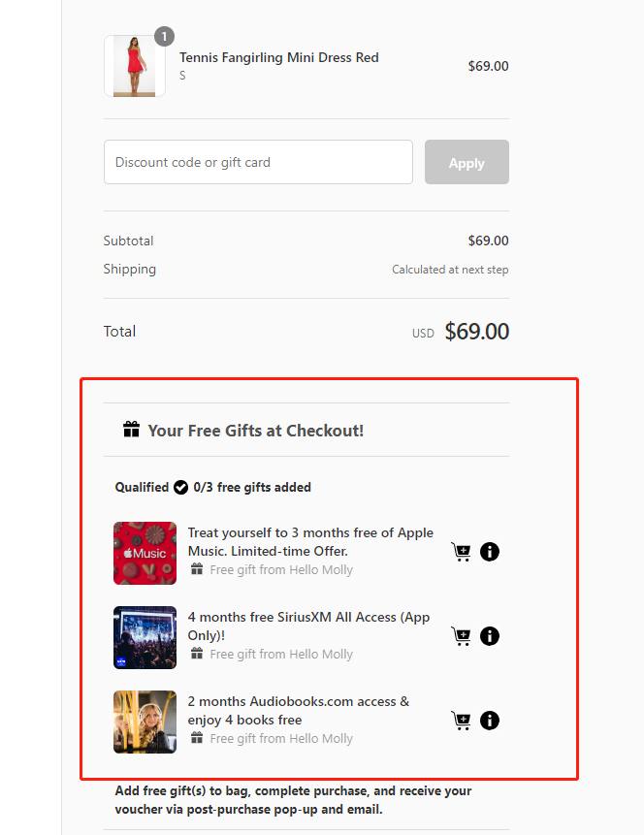Select the SiriusXM concert thumbnail
The image size is (644, 835).
145,637
